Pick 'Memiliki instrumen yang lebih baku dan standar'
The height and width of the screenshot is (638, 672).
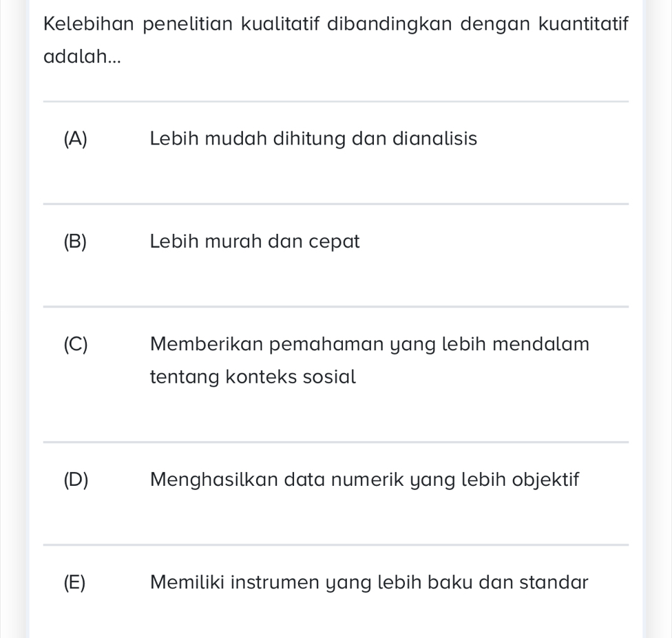[369, 582]
